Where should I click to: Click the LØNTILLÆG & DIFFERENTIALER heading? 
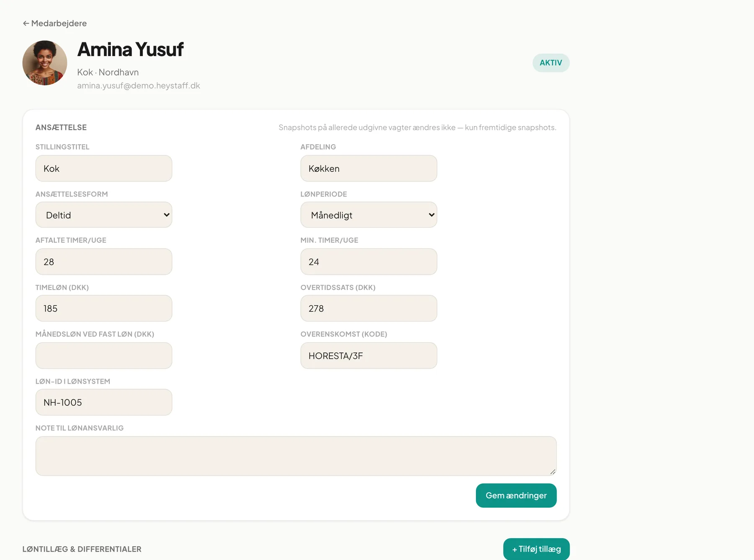tap(82, 549)
